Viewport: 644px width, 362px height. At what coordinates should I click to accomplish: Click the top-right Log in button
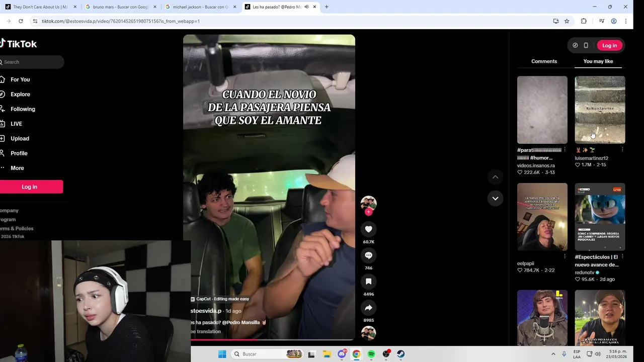click(x=609, y=45)
